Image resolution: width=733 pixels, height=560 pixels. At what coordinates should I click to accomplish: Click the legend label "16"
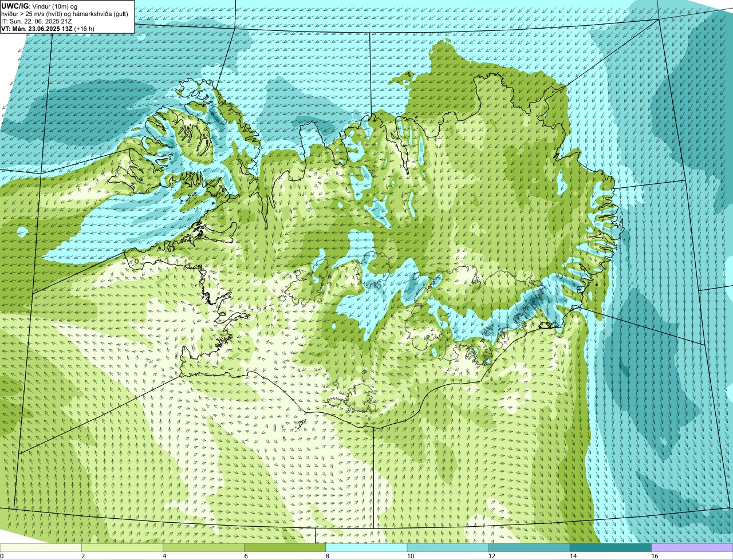point(653,556)
